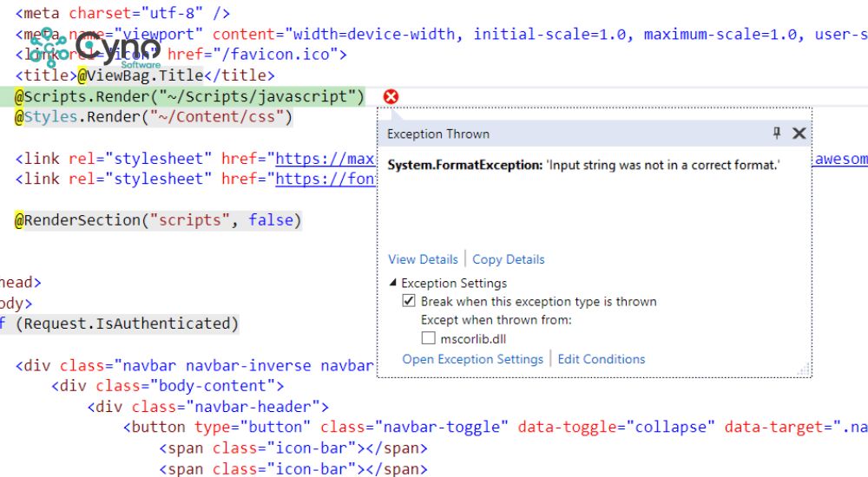Click the https://fon stylesheet URL
Screen dimensions: 868x477
tap(325, 179)
